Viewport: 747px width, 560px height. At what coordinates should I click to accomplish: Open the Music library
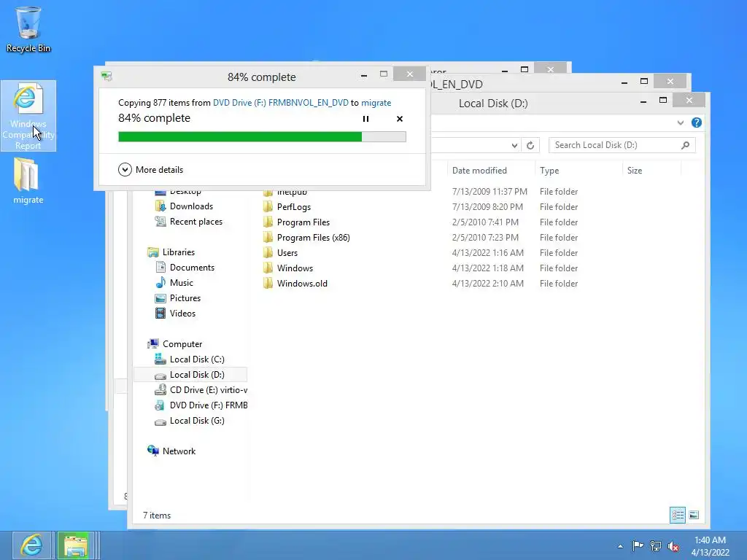pos(181,282)
